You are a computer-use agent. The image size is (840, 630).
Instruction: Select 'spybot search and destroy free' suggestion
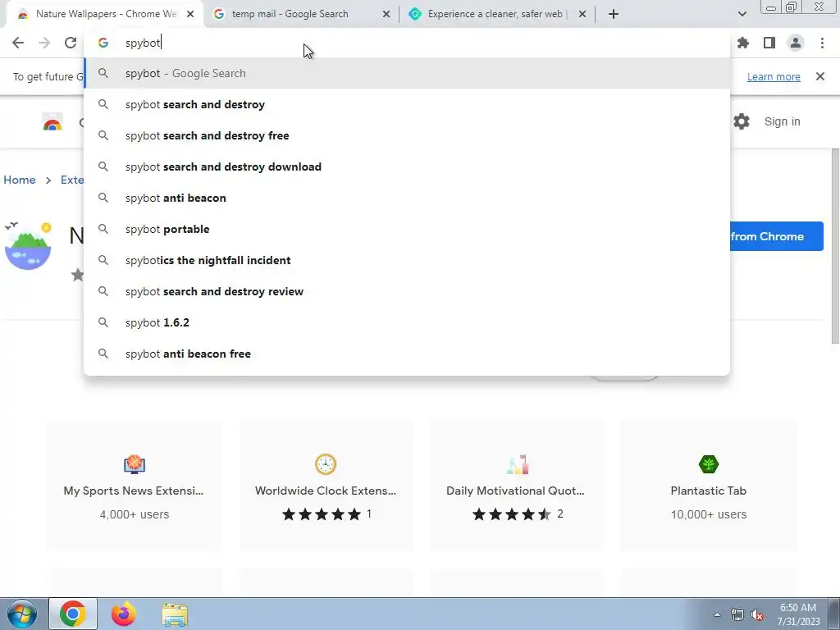point(407,135)
